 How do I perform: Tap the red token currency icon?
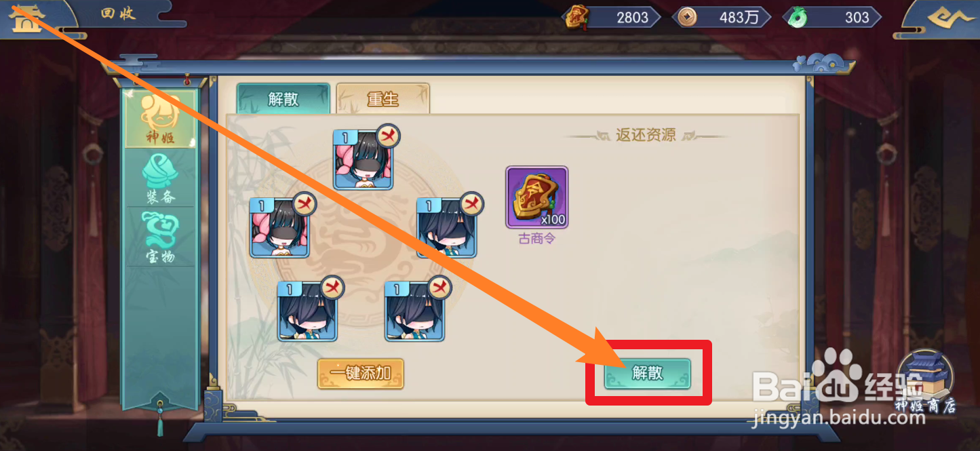(x=577, y=17)
